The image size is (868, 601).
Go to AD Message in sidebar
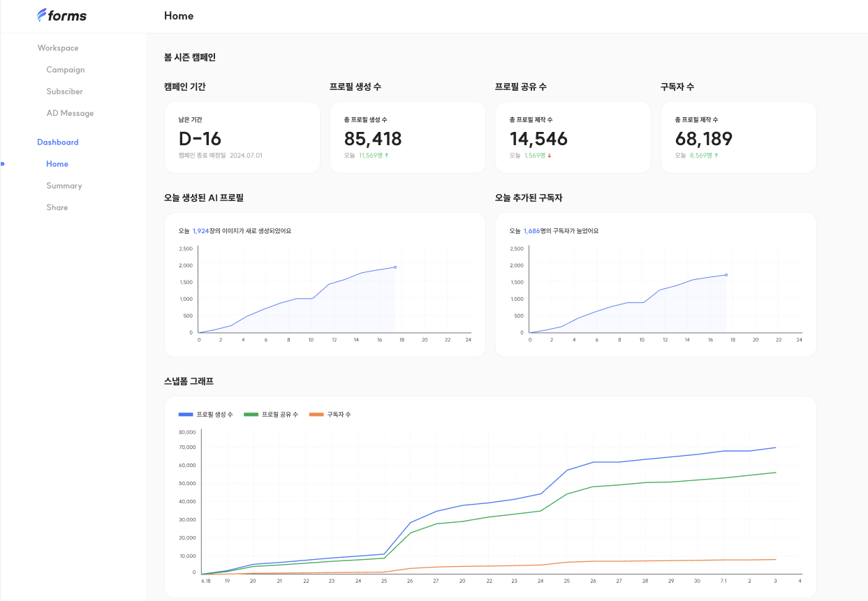(x=70, y=113)
